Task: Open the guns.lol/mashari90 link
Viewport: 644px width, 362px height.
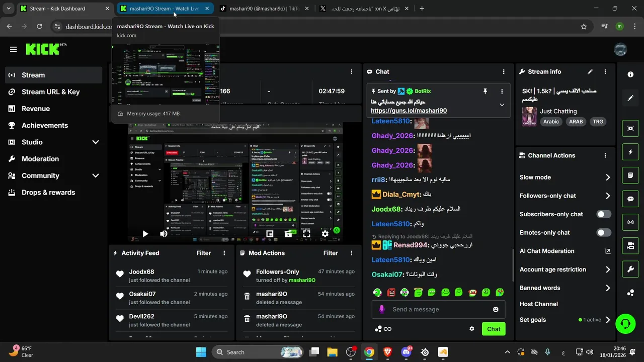Action: [x=409, y=111]
